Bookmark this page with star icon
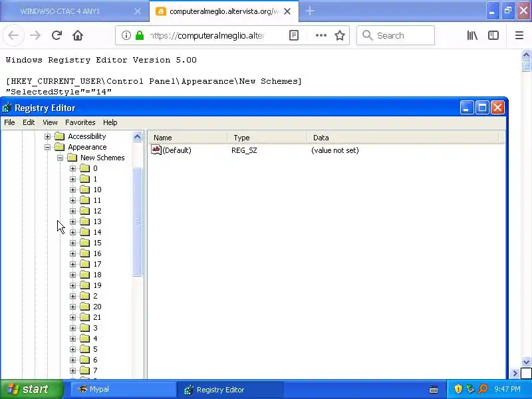Image resolution: width=532 pixels, height=399 pixels. click(x=340, y=35)
